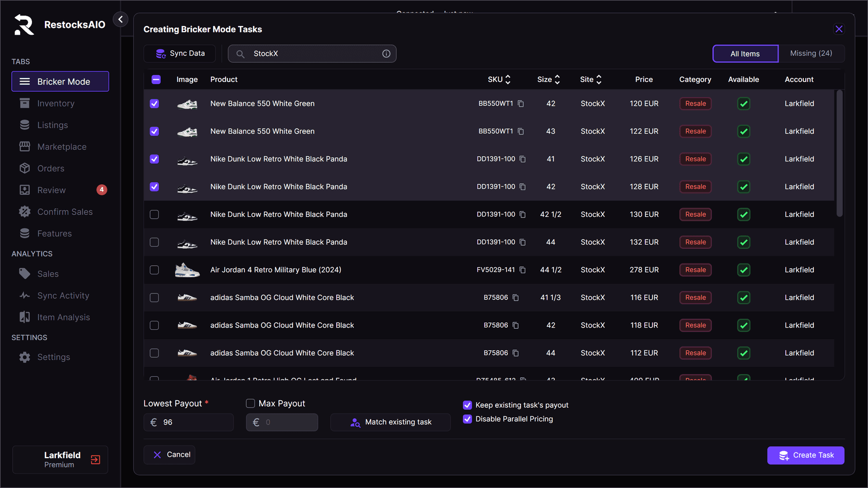Copy SKU B75806 for the size 41 1/3 row
Screen dimensions: 868x488
tap(515, 298)
